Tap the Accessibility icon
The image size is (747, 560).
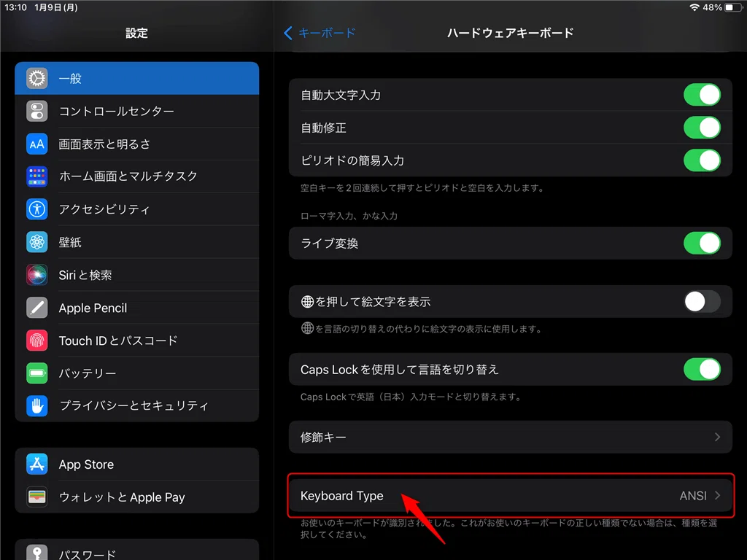click(37, 209)
